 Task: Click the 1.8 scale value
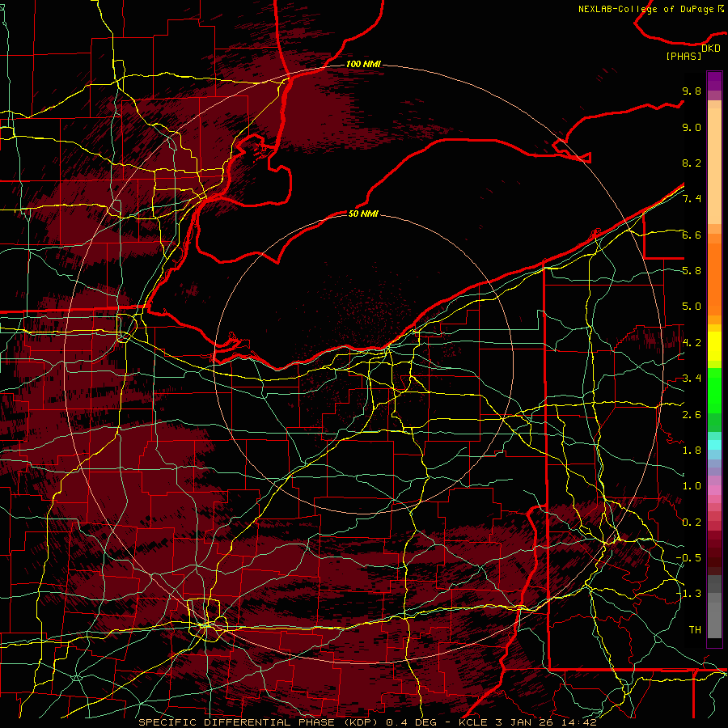pyautogui.click(x=692, y=451)
